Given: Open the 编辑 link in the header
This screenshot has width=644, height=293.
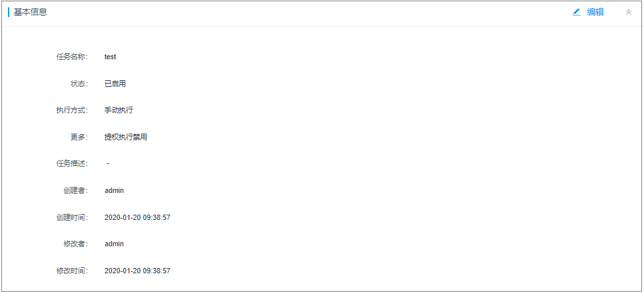Looking at the screenshot, I should point(595,13).
